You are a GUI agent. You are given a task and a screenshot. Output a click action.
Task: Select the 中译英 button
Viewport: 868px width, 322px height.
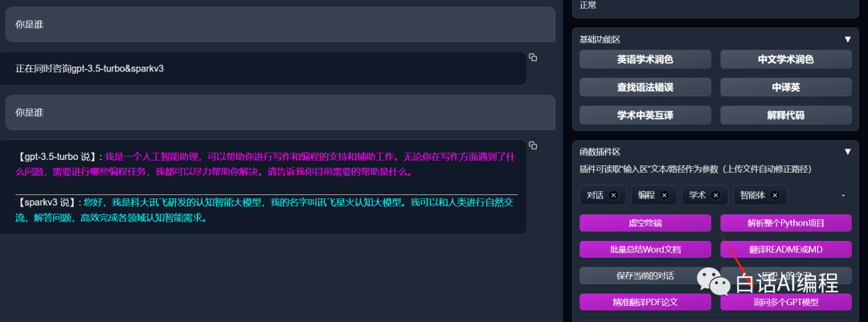(x=785, y=88)
